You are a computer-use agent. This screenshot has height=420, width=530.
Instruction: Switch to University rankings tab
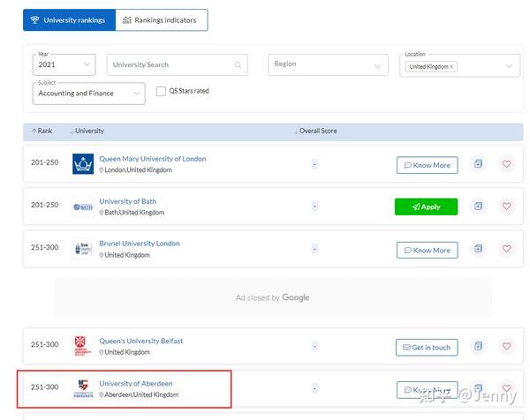point(69,20)
